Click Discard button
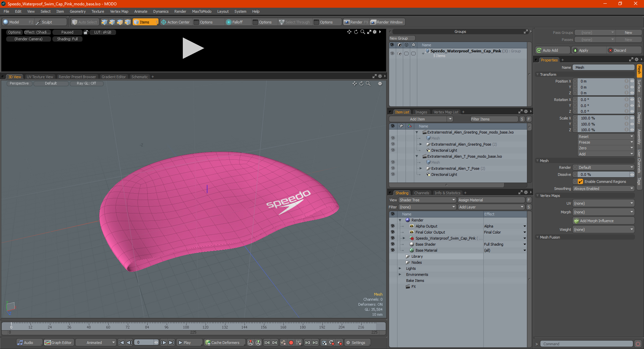644x349 pixels. [x=624, y=50]
